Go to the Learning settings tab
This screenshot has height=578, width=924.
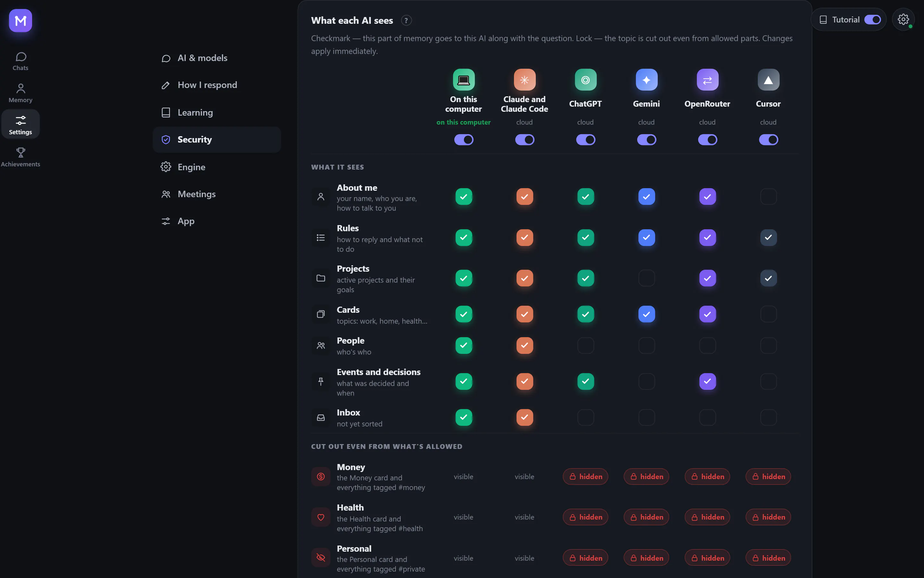(x=217, y=112)
